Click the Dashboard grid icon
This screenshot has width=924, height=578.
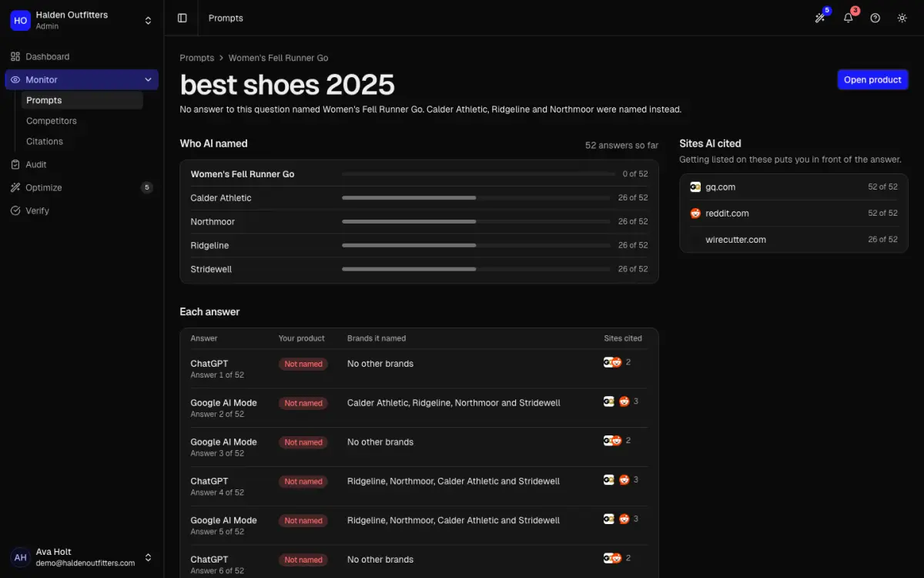15,56
